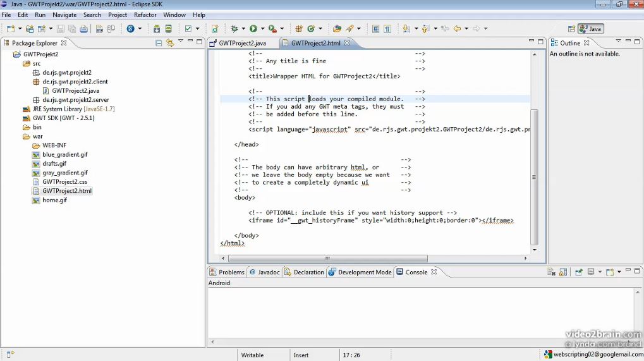This screenshot has height=361, width=644.
Task: Open the Outline view menu triangle
Action: click(x=618, y=40)
